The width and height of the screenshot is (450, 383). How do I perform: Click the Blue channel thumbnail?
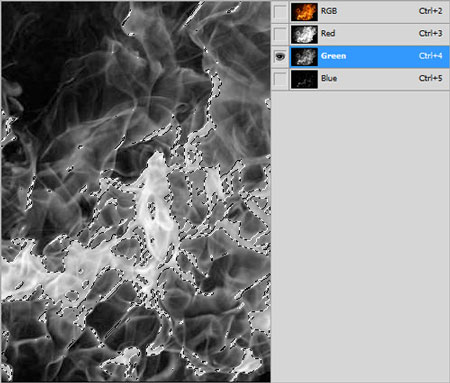[304, 79]
